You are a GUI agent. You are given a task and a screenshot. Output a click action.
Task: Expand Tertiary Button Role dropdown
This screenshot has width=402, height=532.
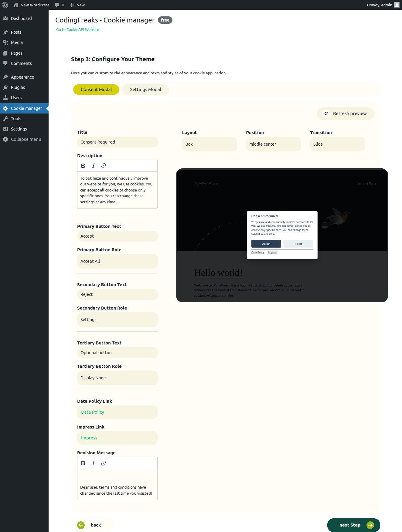(117, 378)
